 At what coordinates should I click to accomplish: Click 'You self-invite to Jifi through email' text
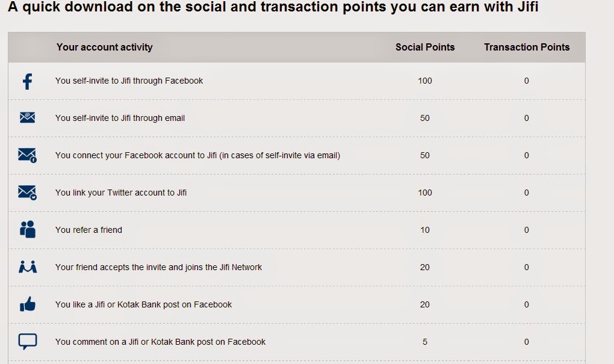(x=120, y=118)
